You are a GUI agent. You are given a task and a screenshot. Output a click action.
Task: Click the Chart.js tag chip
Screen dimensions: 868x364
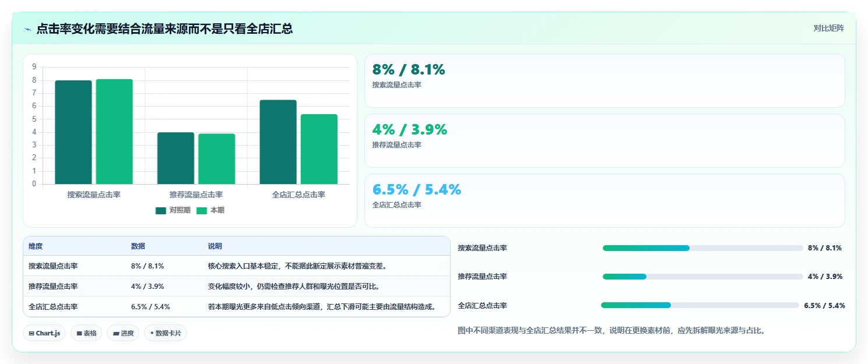click(x=45, y=333)
